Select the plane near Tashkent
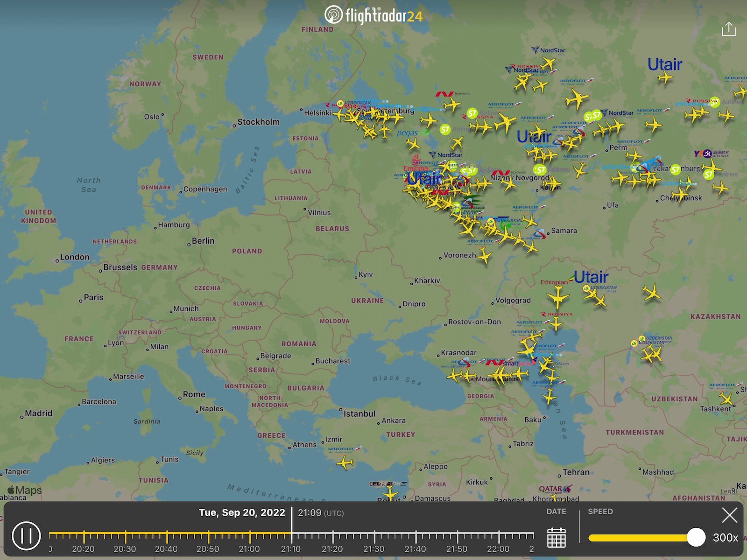The image size is (747, 560). [x=726, y=399]
